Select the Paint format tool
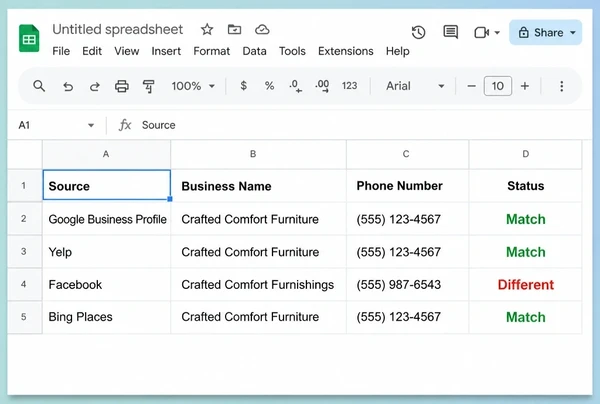600x404 pixels. [x=148, y=86]
